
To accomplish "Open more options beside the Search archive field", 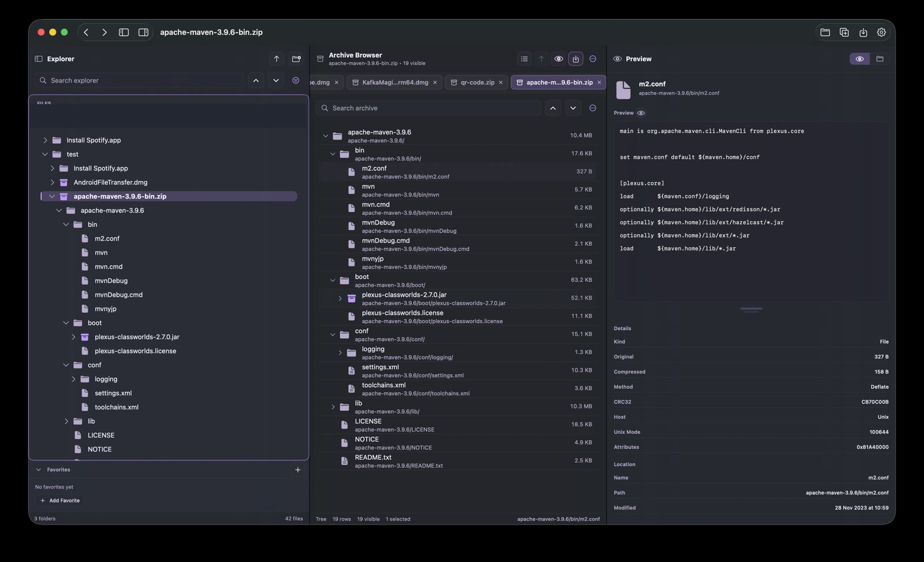I will [x=593, y=108].
